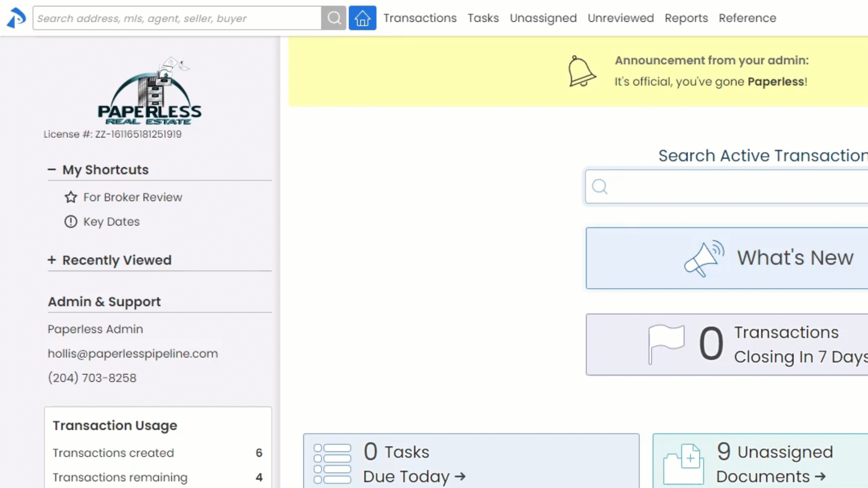Click the hollis@paperlesspipeline.com email link
This screenshot has height=488, width=868.
pos(132,353)
